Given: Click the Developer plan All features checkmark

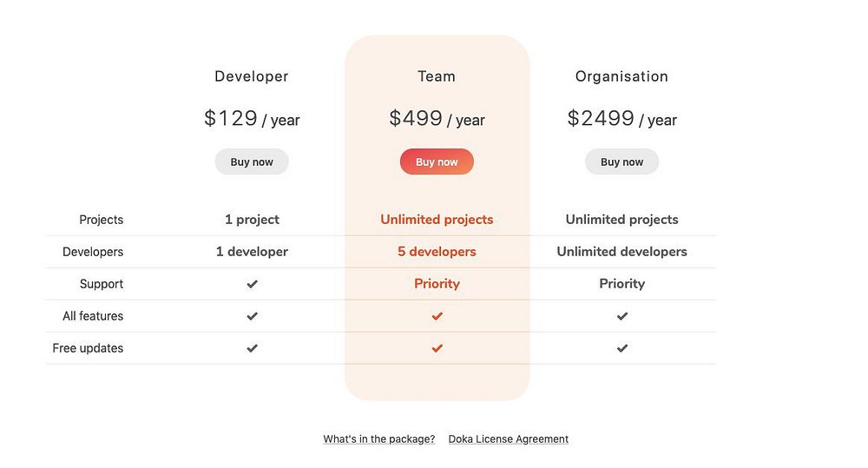Looking at the screenshot, I should [252, 316].
